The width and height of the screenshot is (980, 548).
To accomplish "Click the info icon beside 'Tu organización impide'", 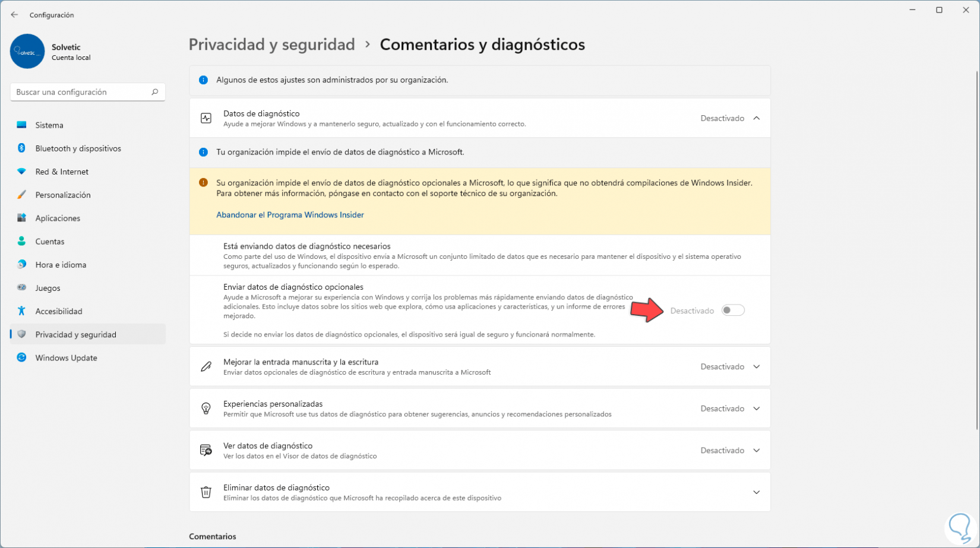I will (203, 153).
